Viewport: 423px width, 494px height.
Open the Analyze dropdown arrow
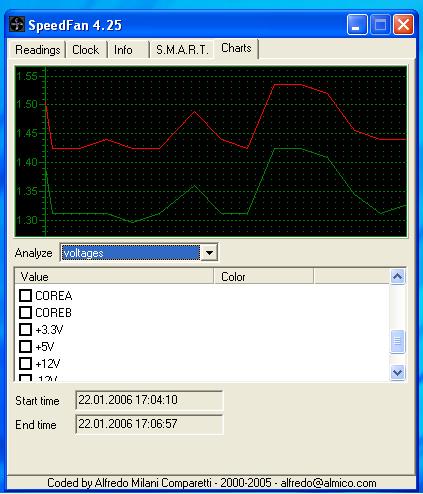(x=209, y=253)
